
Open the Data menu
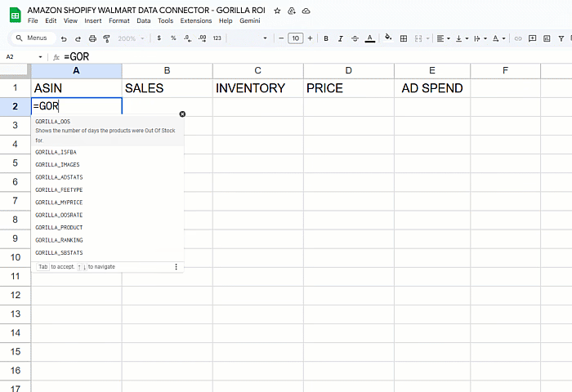144,20
